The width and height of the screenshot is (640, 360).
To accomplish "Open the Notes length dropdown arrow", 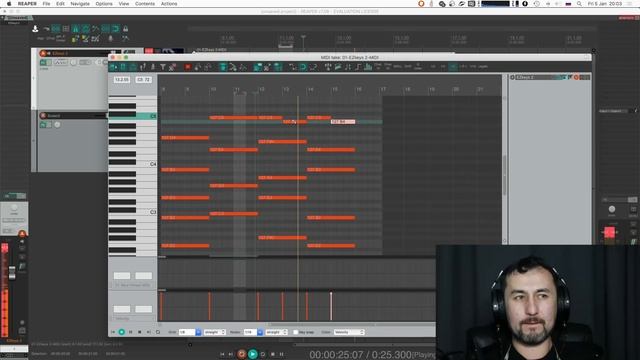I will (260, 332).
